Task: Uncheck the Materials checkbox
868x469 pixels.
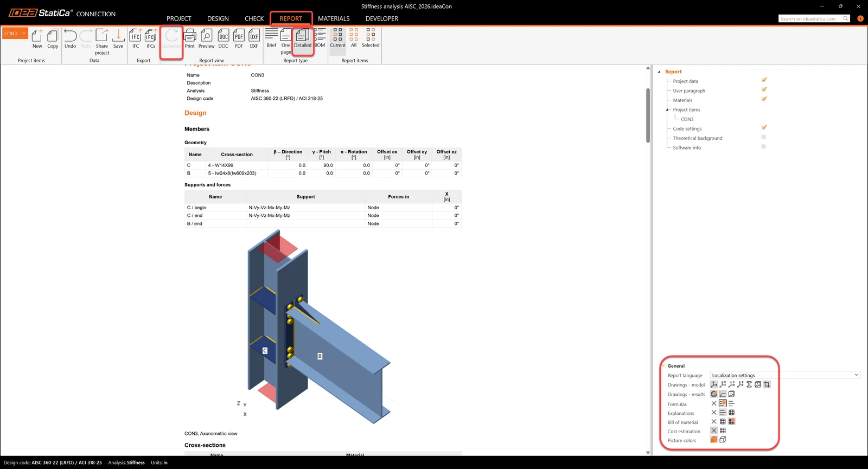Action: tap(764, 99)
